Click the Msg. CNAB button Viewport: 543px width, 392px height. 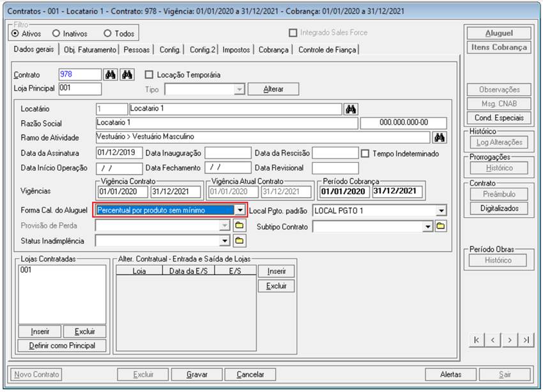499,103
